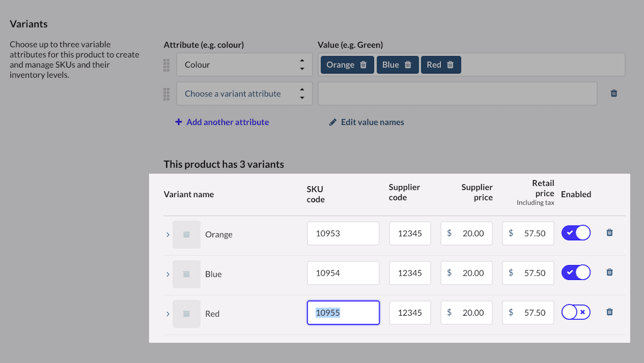This screenshot has height=363, width=644.
Task: Delete the empty second attribute row
Action: pyautogui.click(x=614, y=93)
